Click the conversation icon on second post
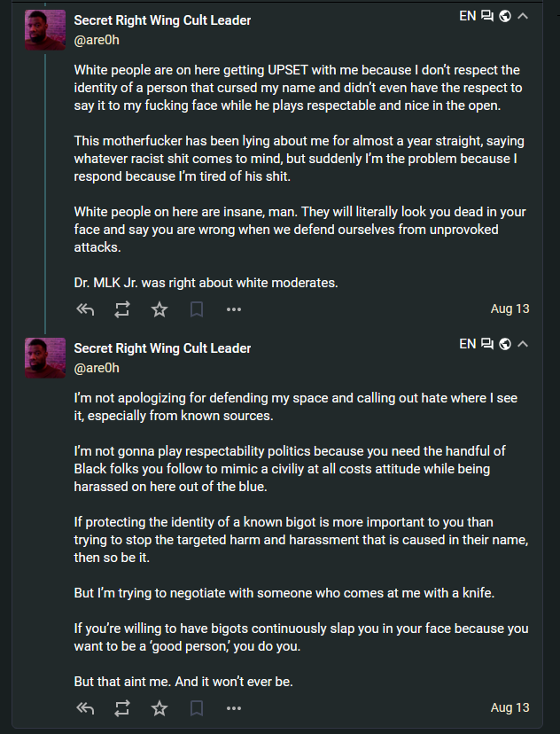The width and height of the screenshot is (560, 734). pos(487,343)
